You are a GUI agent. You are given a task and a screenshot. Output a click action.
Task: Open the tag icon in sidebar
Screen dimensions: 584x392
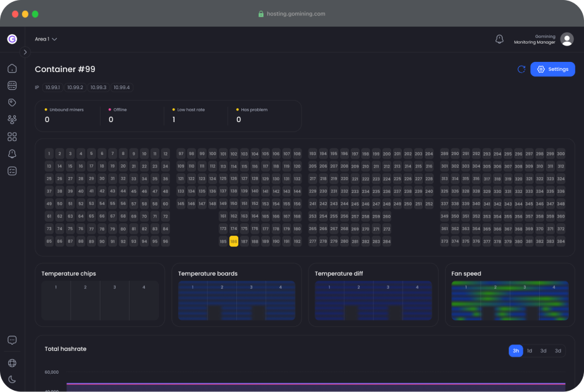click(x=12, y=102)
